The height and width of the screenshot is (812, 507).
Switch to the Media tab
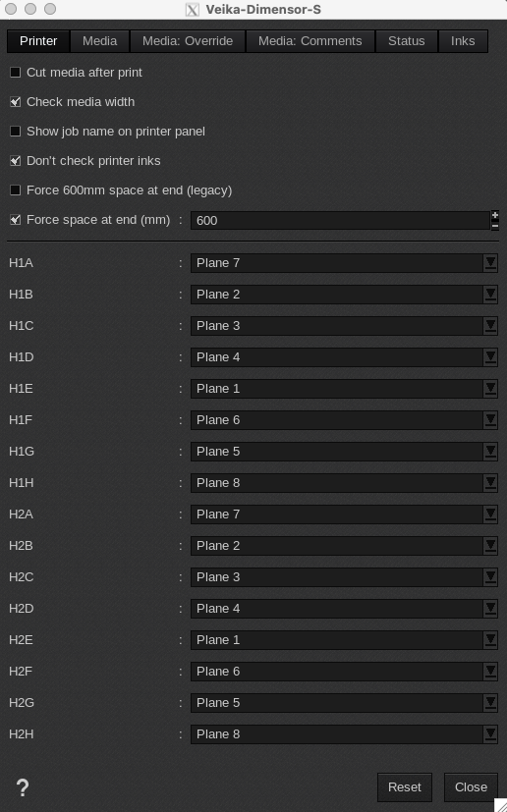point(99,41)
